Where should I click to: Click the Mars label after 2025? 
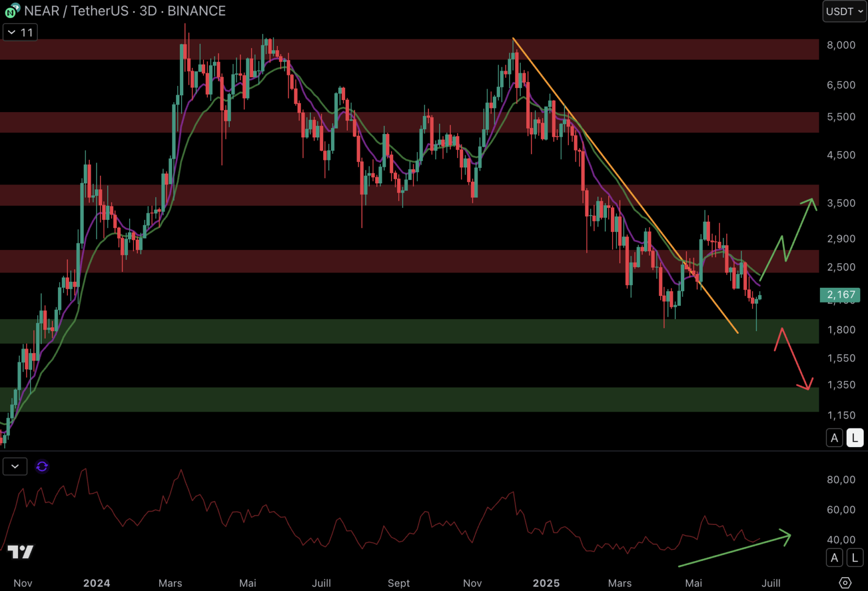(620, 583)
